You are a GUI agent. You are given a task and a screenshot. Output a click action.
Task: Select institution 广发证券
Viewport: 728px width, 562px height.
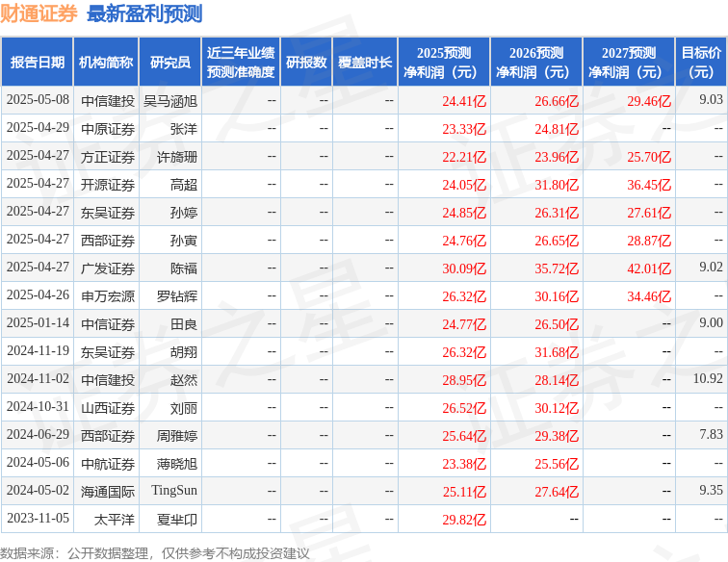[x=108, y=268]
